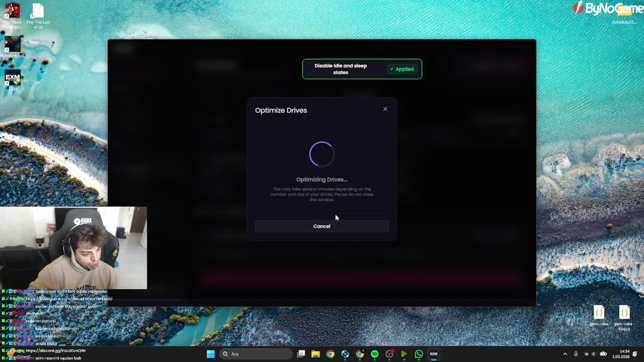Open WhatsApp from the taskbar

(419, 354)
